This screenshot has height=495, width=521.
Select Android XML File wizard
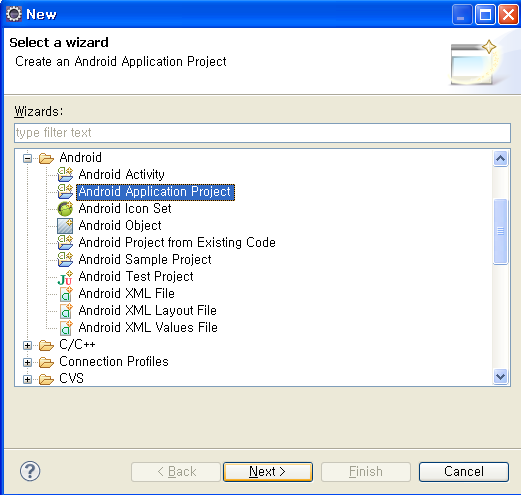click(x=127, y=294)
